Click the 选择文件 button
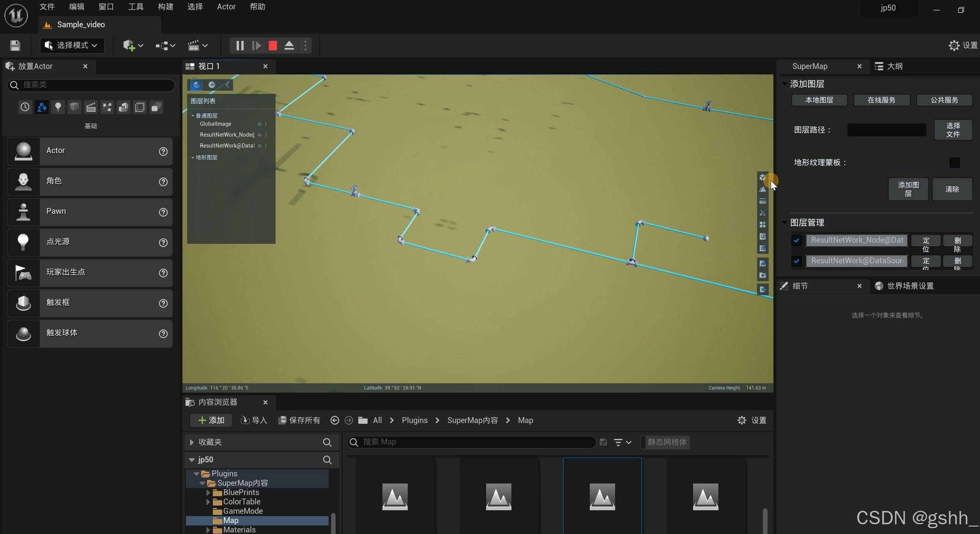Image resolution: width=980 pixels, height=534 pixels. [953, 130]
